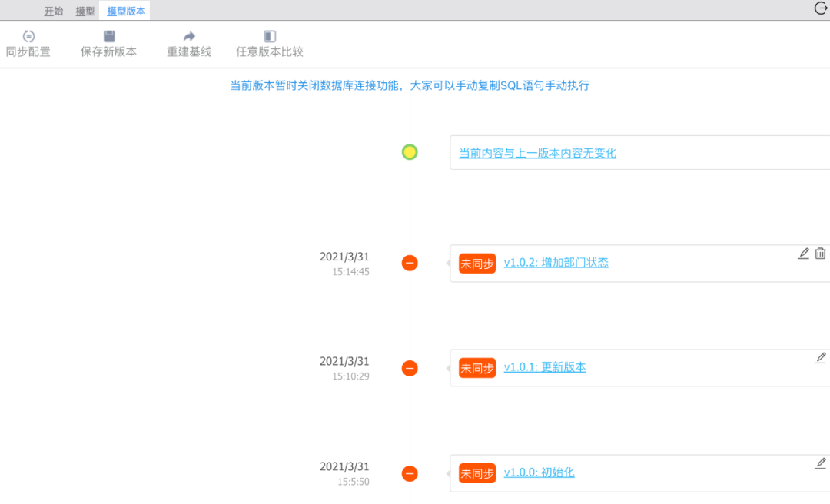Screen dimensions: 830x504
Task: Click the orange timeline node for v1.0.0
Action: 410,472
